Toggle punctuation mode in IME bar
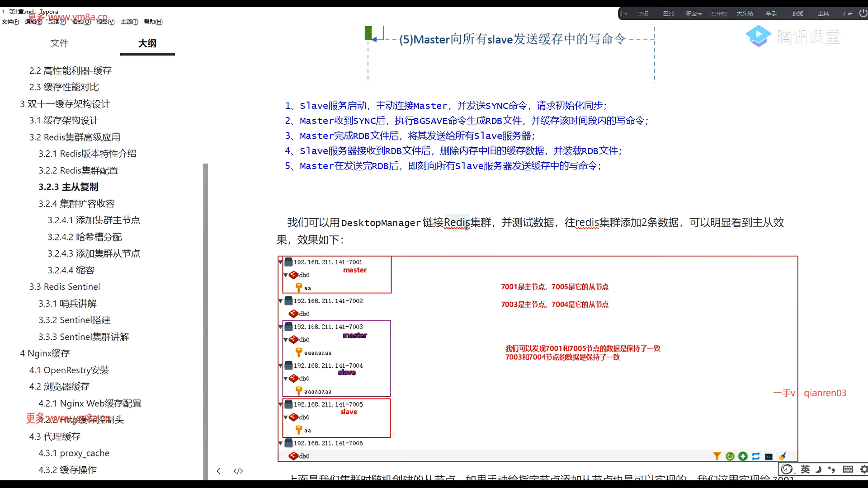The width and height of the screenshot is (868, 488). click(x=832, y=469)
